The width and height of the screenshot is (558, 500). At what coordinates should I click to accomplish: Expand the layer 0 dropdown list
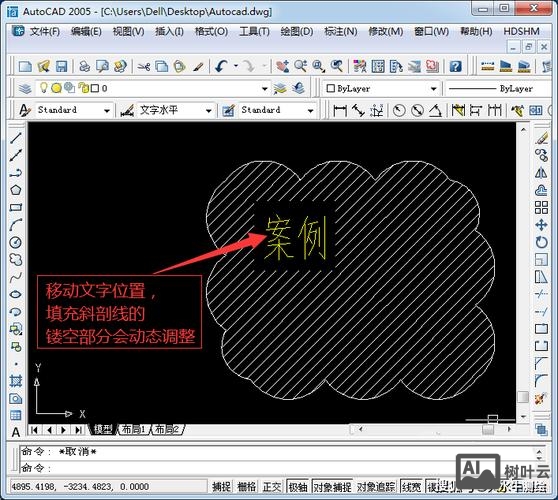tap(264, 89)
